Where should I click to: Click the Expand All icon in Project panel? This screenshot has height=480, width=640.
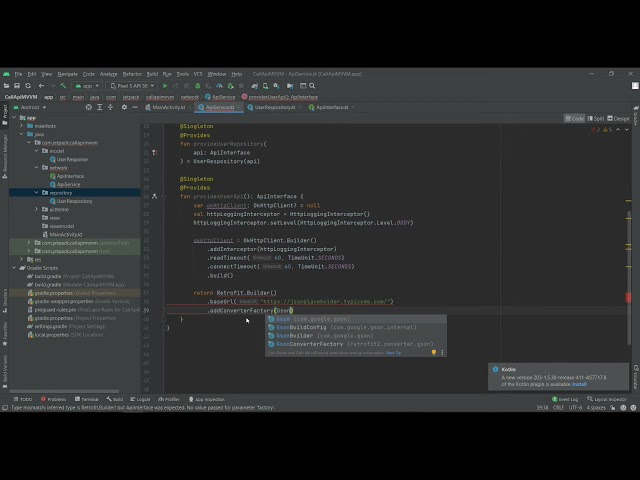coord(100,107)
